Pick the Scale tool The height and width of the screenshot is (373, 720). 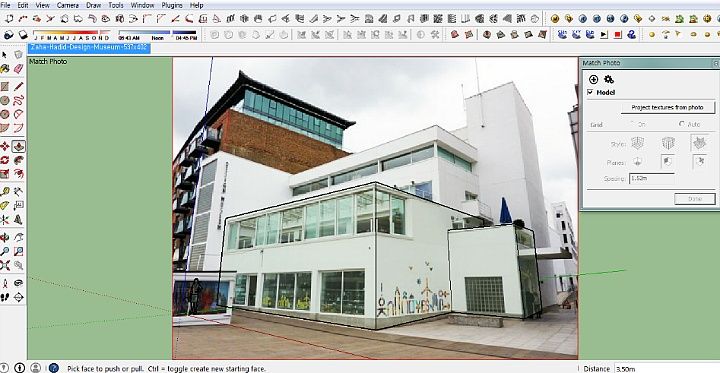[5, 174]
